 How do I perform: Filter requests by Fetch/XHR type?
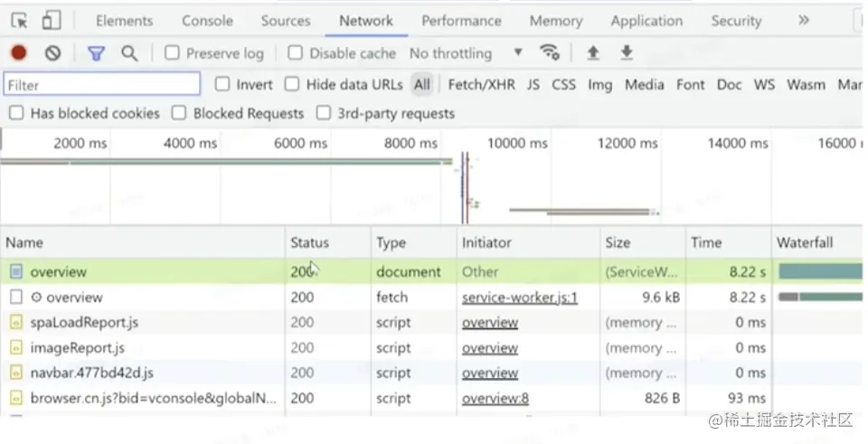481,84
